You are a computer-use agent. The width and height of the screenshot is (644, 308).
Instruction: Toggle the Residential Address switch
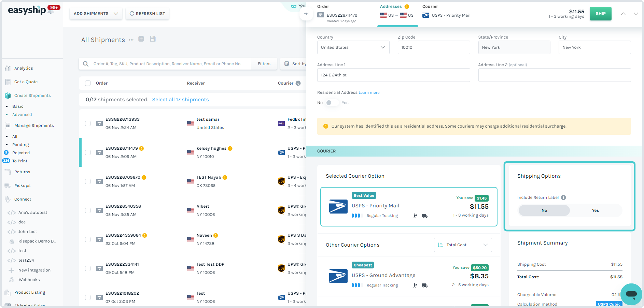point(332,103)
